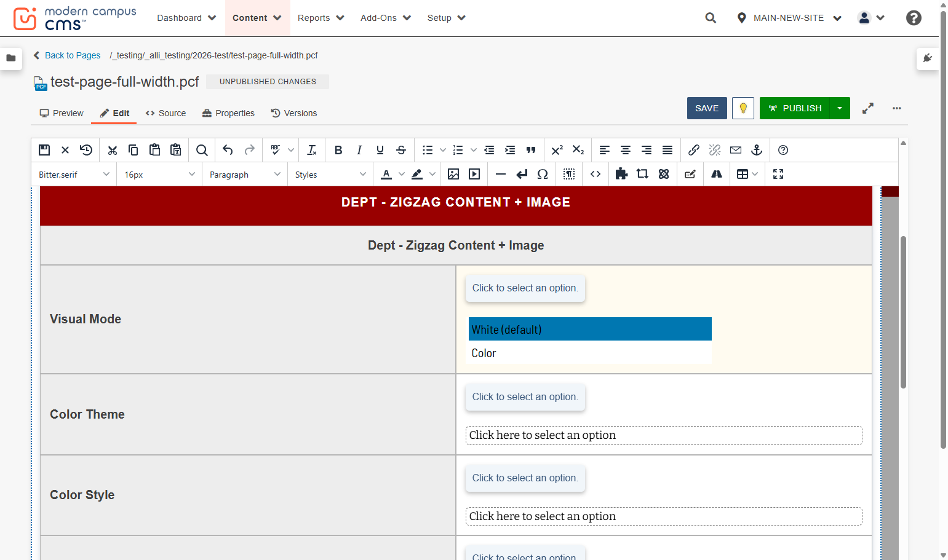Click the editor toolbar save icon
The image size is (948, 560).
44,150
